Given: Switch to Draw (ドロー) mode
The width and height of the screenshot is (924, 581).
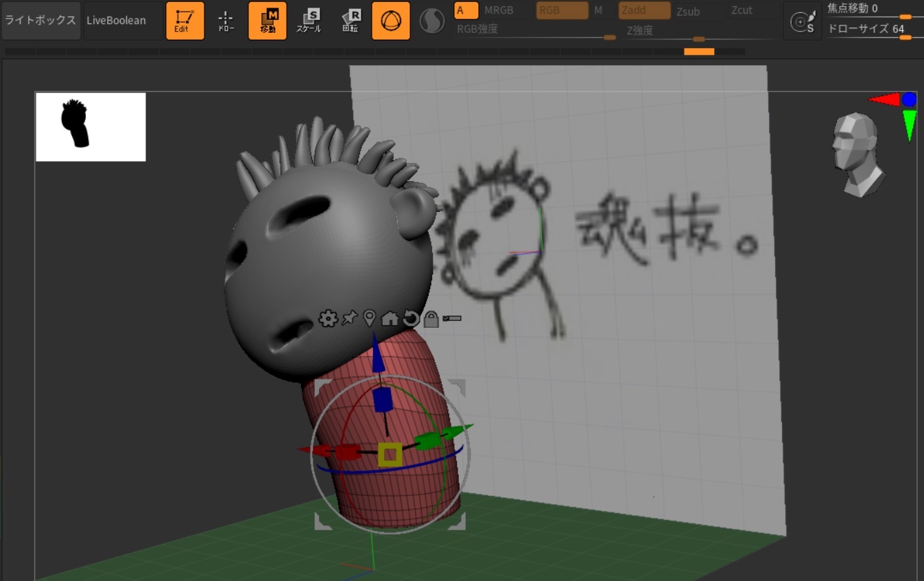Looking at the screenshot, I should (226, 20).
